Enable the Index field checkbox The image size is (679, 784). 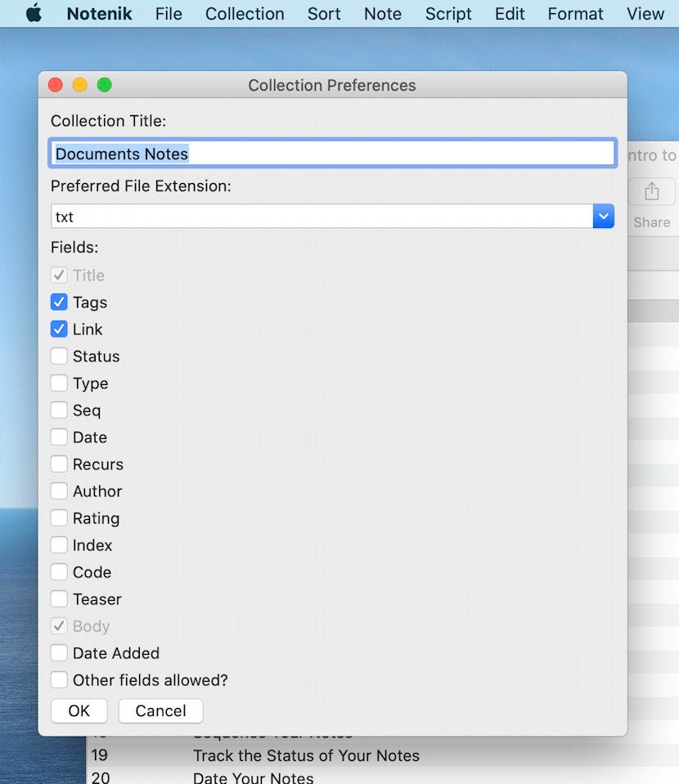pos(59,545)
